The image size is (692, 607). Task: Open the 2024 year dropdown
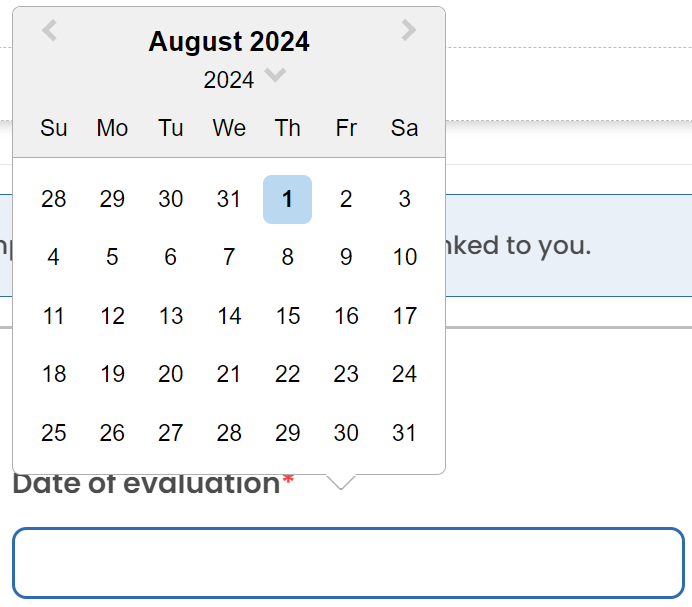pyautogui.click(x=244, y=79)
